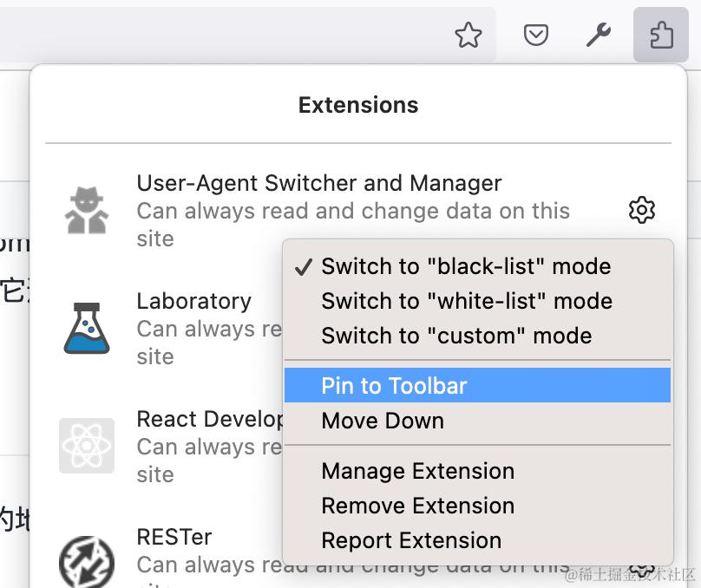Click the Save to Pocket icon
The image size is (701, 588).
[535, 35]
